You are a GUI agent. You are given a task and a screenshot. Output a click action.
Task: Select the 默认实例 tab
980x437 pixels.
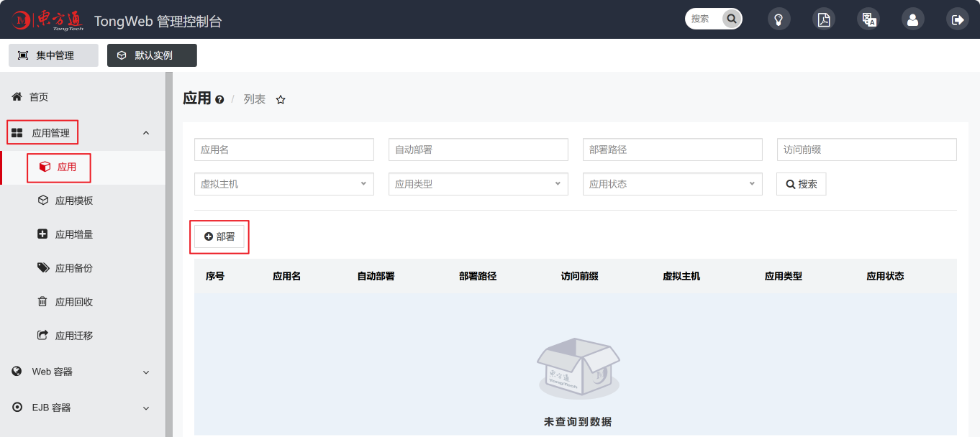[x=152, y=55]
